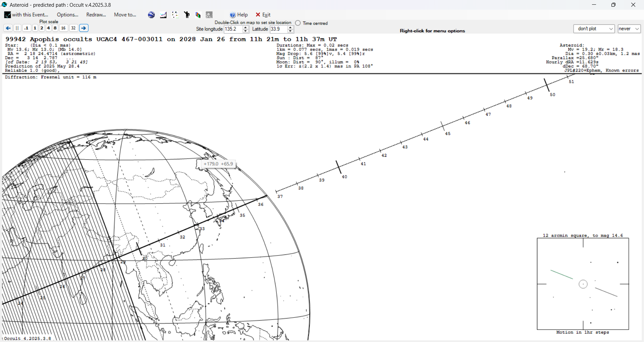Click 'Diffraction: Fresnel unit = 116 m' text

(x=51, y=77)
